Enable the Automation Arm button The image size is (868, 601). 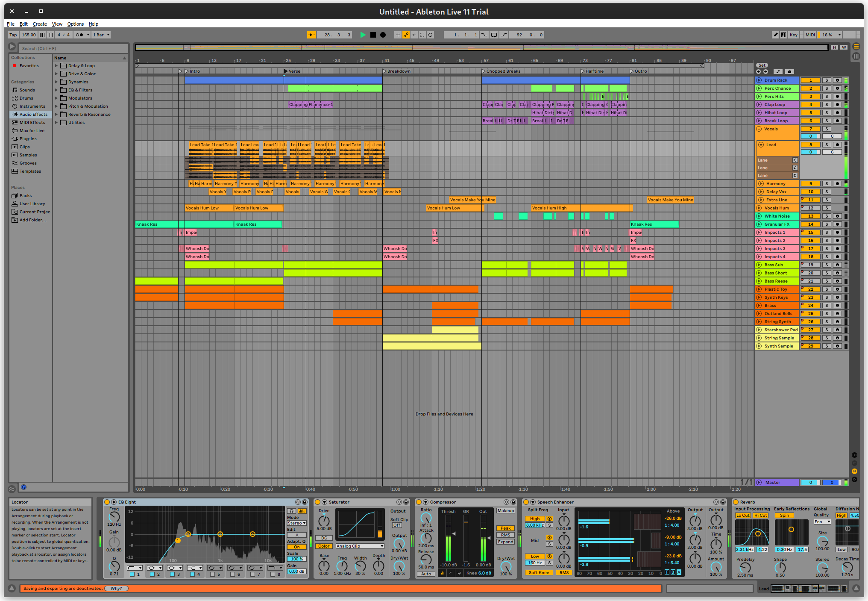406,35
